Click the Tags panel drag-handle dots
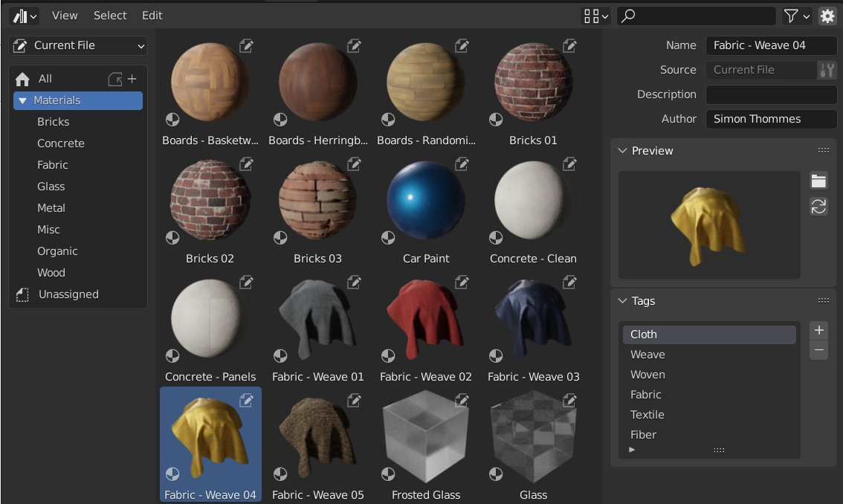The image size is (843, 504). 823,300
